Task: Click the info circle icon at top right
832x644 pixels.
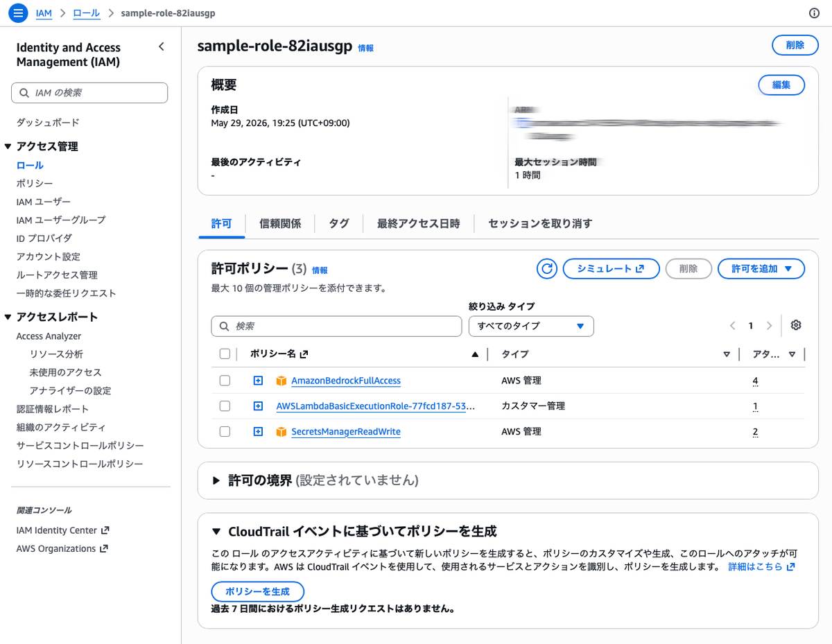Action: [x=815, y=13]
